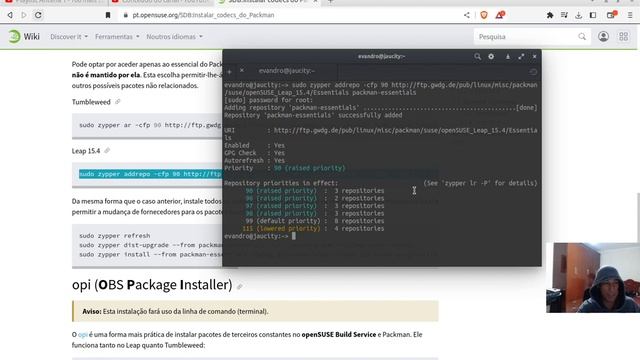
Task: Click highlighted sudo zypper addrepo command
Action: tap(150, 174)
